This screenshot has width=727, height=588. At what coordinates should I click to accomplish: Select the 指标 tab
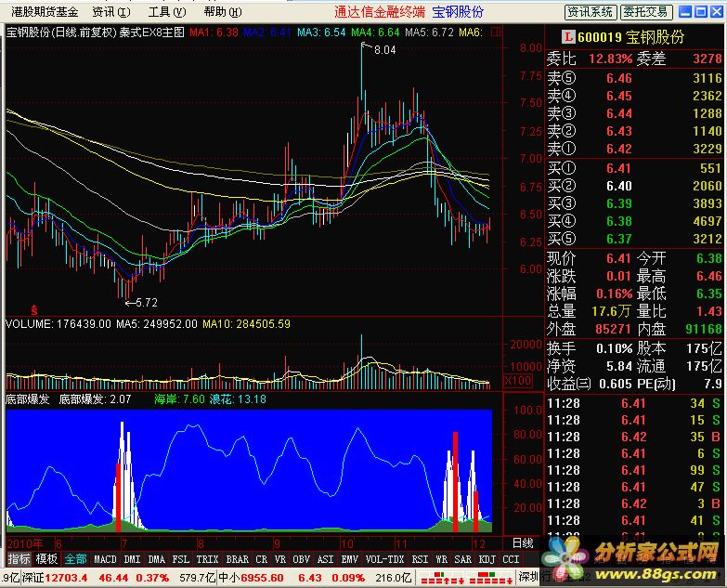click(19, 559)
